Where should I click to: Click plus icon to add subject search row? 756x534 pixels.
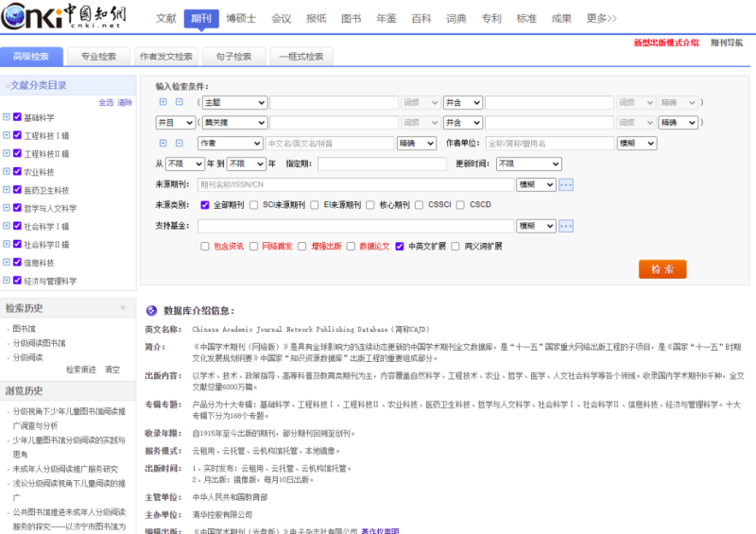(x=163, y=102)
